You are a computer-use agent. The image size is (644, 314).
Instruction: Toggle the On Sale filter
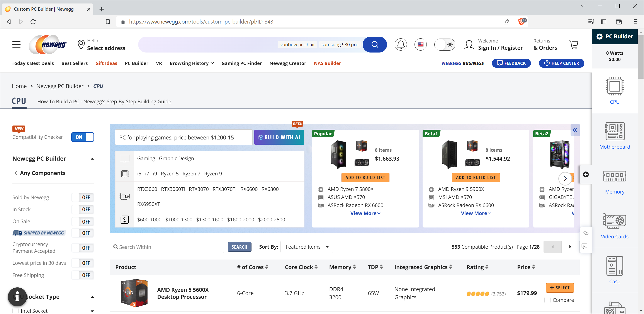click(83, 222)
